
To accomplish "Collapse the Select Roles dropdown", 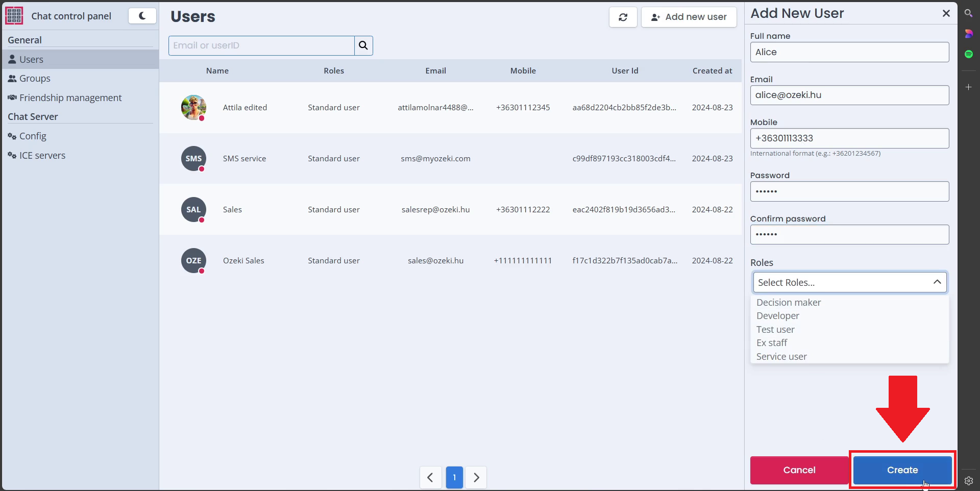I will 937,282.
